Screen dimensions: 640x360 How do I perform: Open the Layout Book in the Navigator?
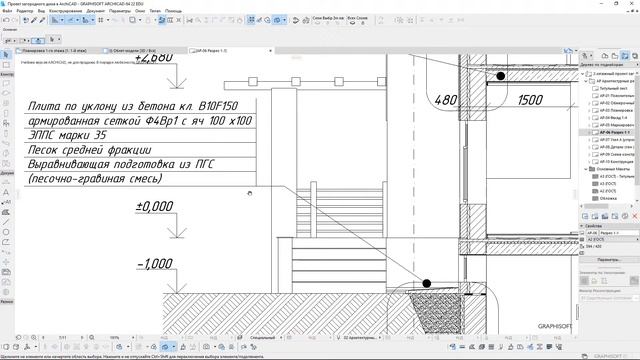click(x=624, y=56)
